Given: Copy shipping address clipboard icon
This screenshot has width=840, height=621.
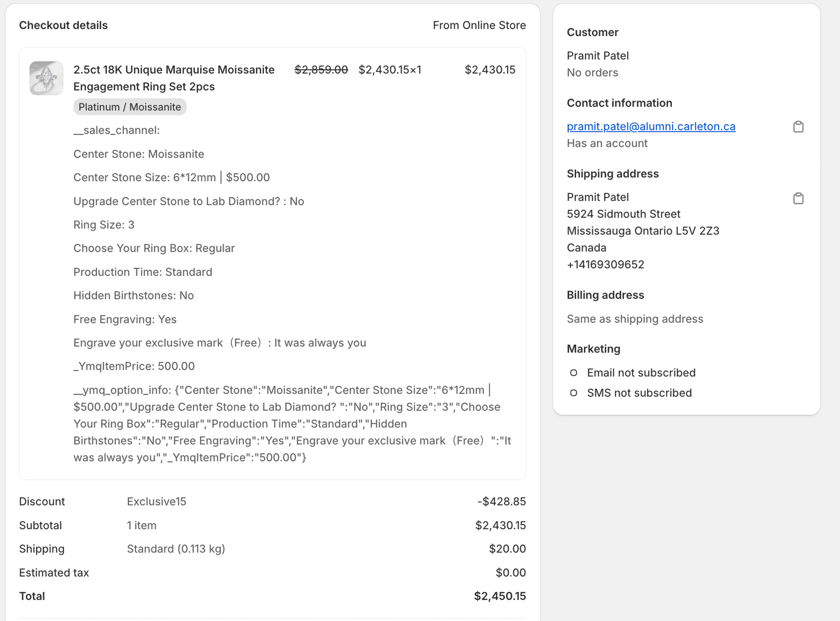Looking at the screenshot, I should pos(798,198).
